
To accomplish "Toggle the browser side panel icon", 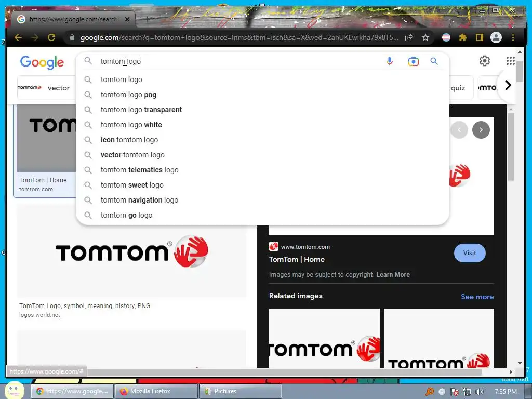I will point(480,37).
